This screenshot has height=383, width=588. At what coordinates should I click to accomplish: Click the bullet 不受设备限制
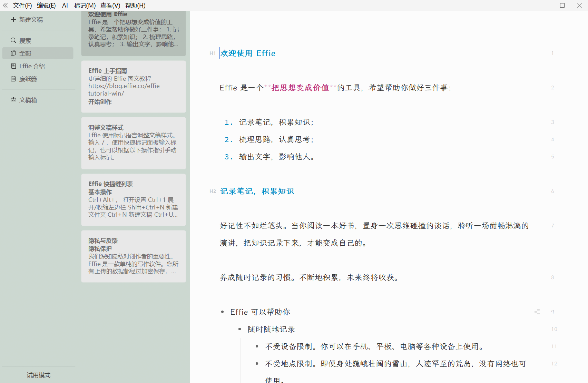pyautogui.click(x=375, y=346)
